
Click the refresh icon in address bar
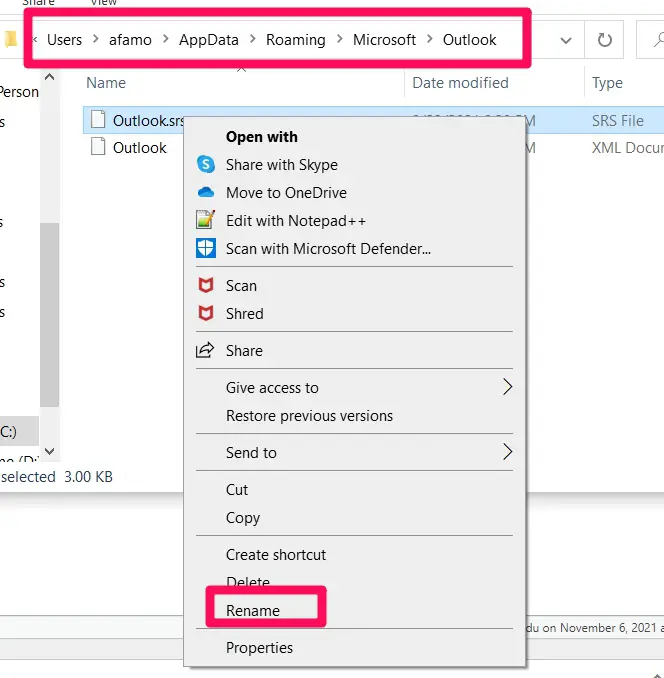click(604, 40)
